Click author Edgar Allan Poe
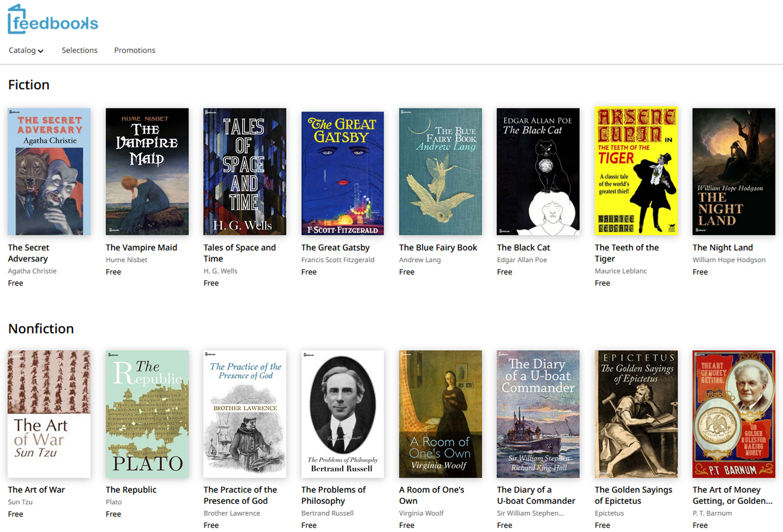Screen dimensions: 783x532 point(523,260)
